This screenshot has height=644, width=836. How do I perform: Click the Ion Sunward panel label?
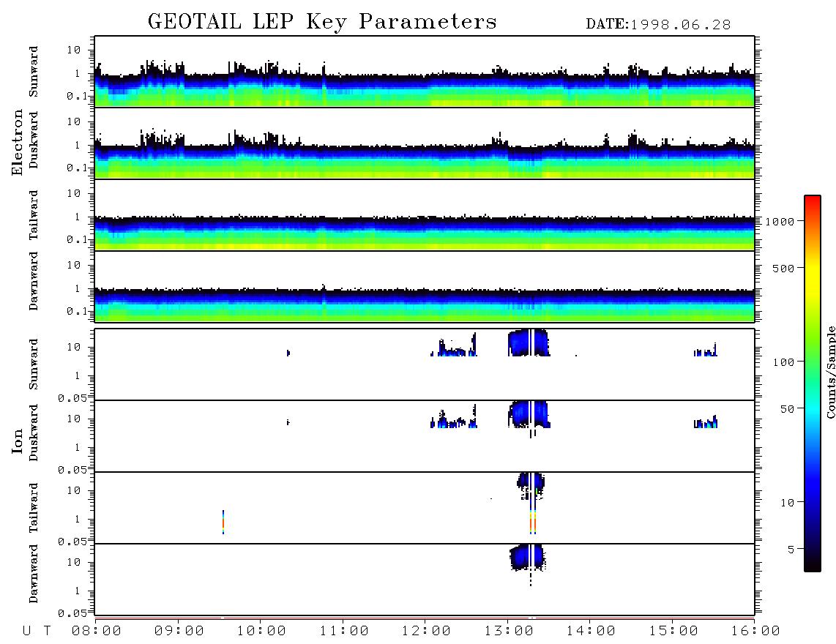[34, 364]
